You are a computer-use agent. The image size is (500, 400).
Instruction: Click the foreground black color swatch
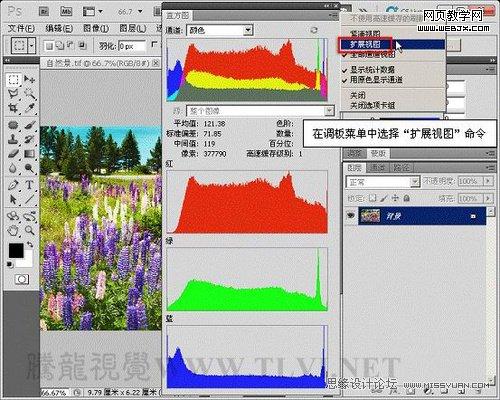click(16, 250)
